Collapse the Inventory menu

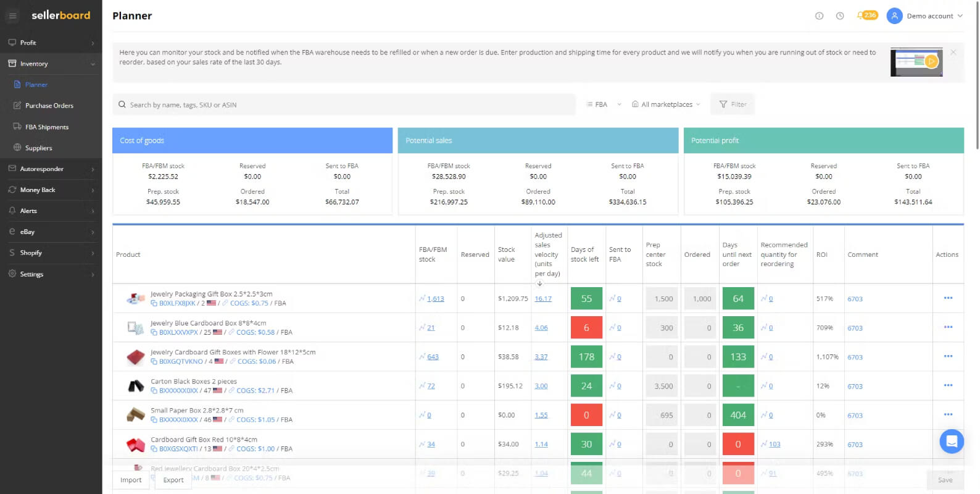(x=51, y=64)
